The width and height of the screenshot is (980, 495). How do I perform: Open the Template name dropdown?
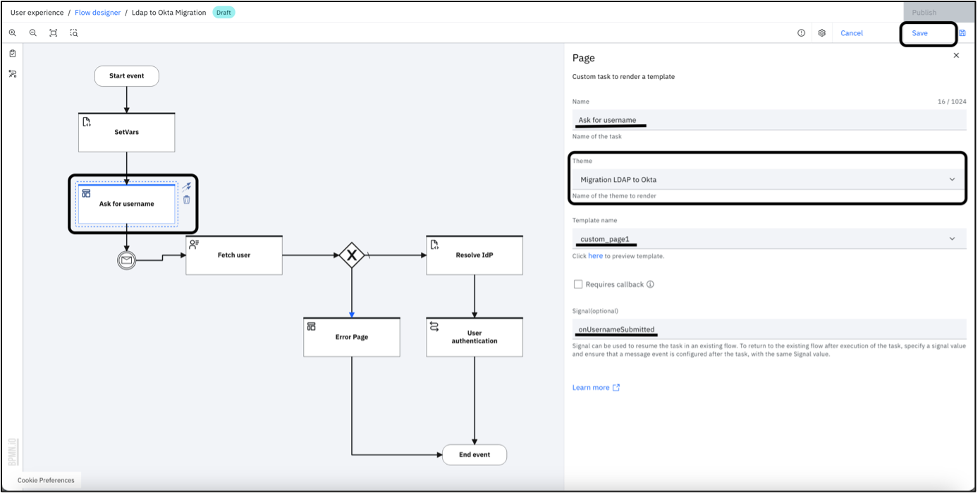click(x=767, y=239)
